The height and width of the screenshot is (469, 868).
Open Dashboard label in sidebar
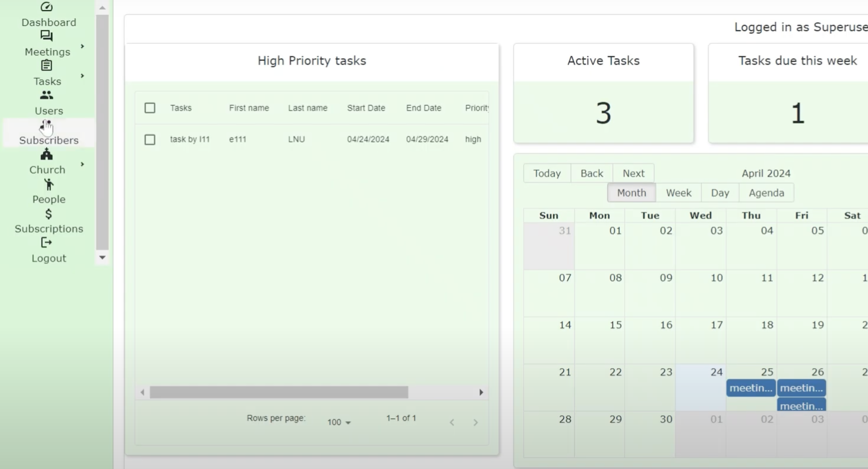click(49, 22)
